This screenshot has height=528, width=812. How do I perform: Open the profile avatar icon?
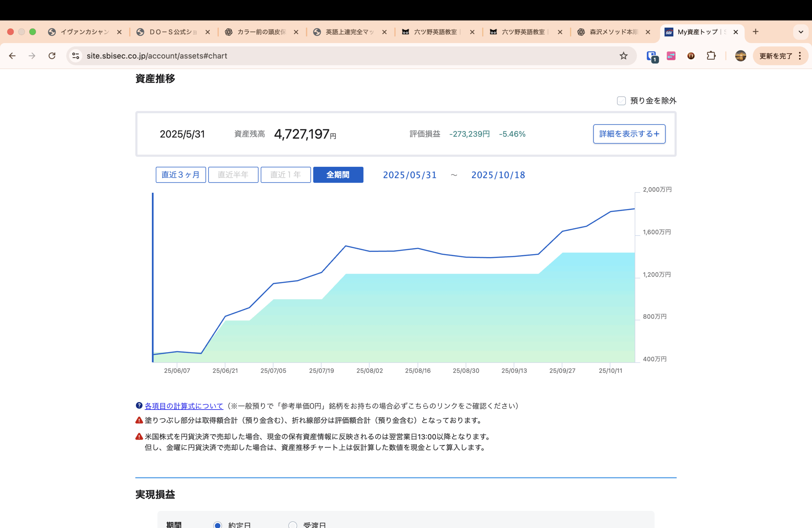pyautogui.click(x=740, y=55)
